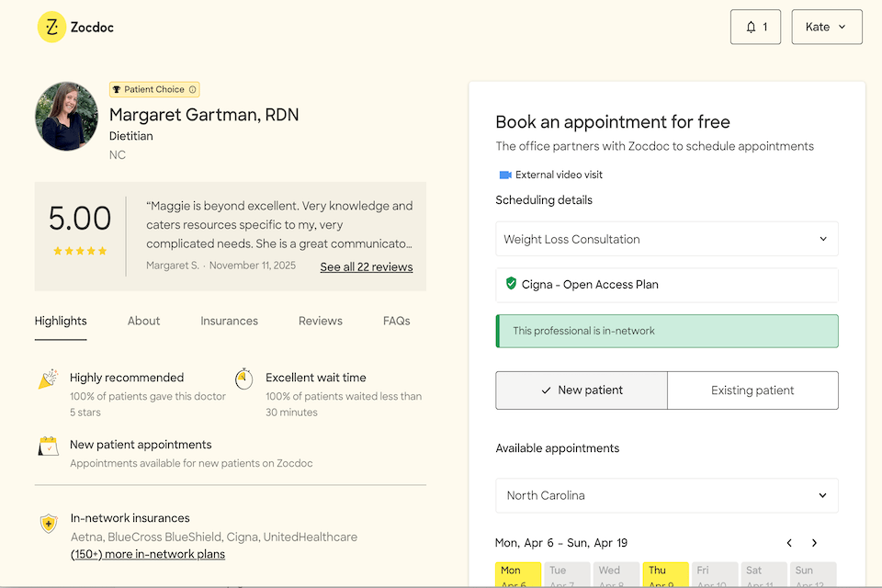Click the Patient Choice info icon
Image resolution: width=882 pixels, height=588 pixels.
(x=192, y=89)
